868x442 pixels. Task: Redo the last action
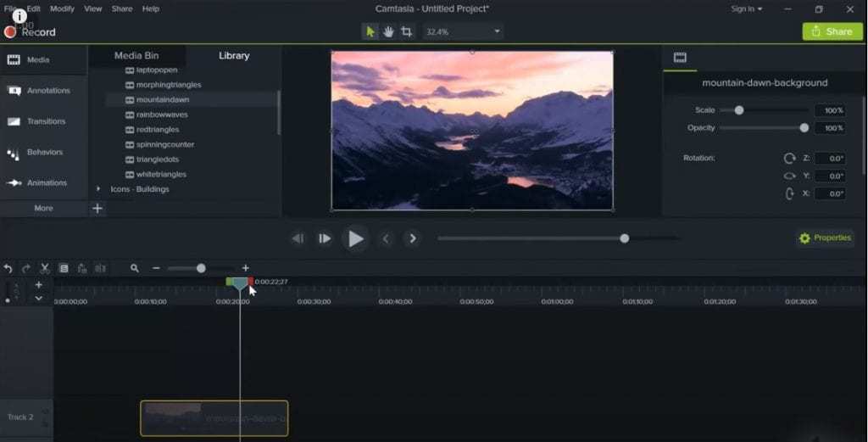pos(26,269)
